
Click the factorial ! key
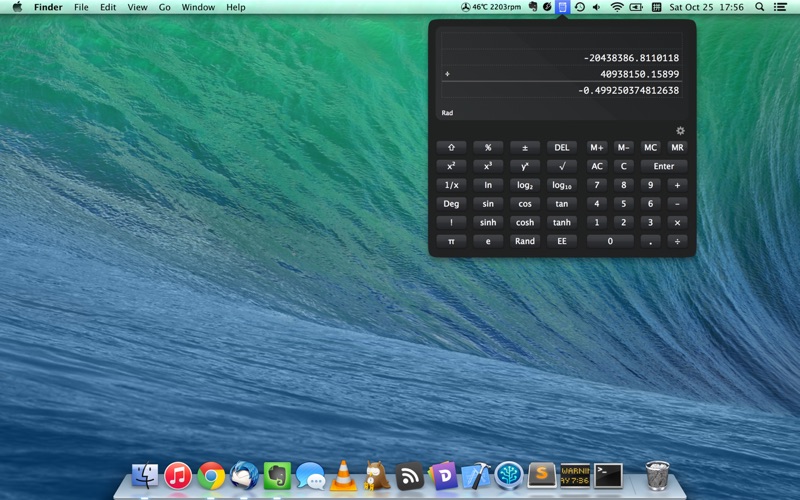click(451, 222)
